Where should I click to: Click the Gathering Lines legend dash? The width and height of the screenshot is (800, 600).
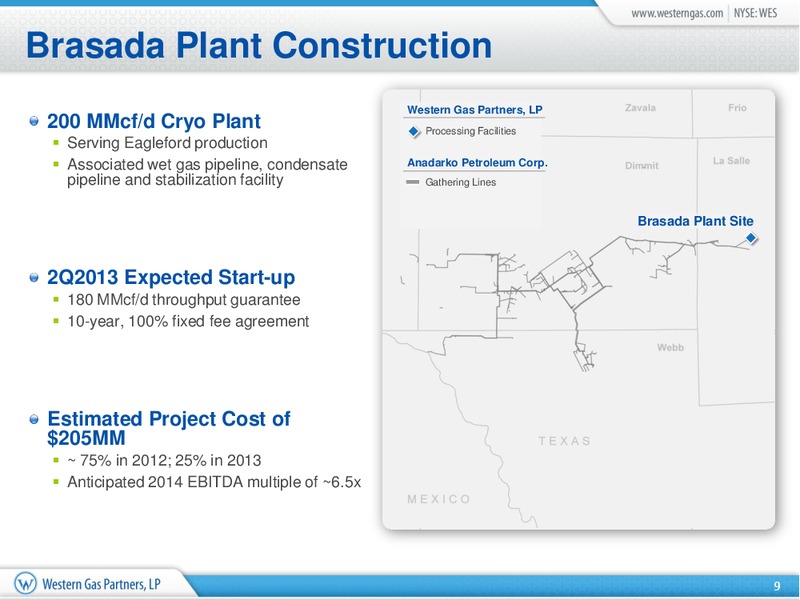pos(412,182)
